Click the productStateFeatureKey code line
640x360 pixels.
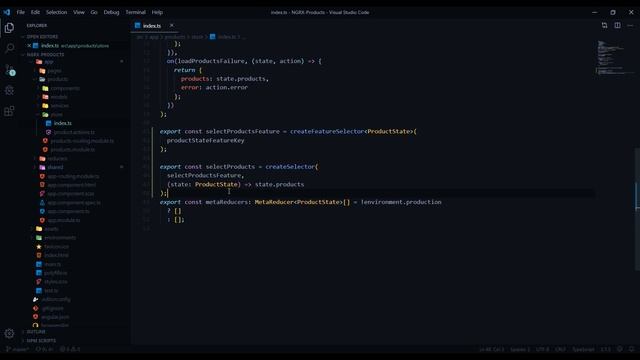pos(205,140)
